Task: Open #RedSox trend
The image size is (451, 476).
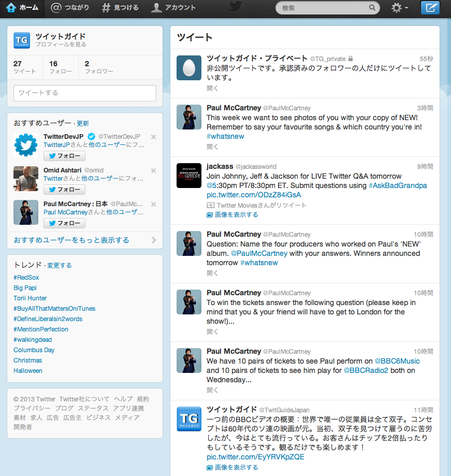Action: point(26,278)
